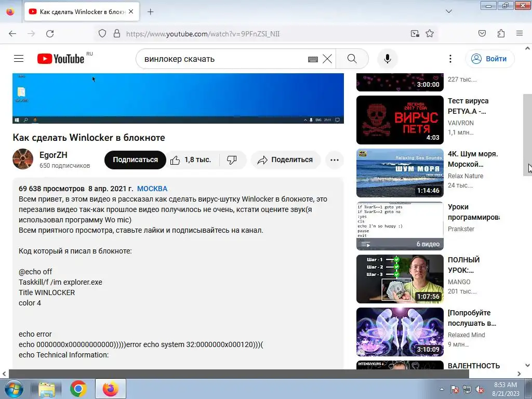
Task: Close the Winlocker YouTube tab
Action: pyautogui.click(x=131, y=11)
